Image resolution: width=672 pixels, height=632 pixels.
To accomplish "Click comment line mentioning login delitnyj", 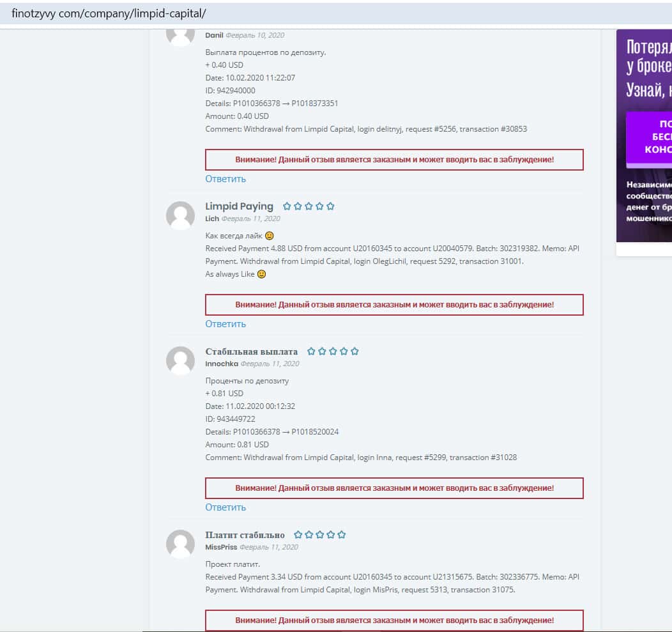I will click(x=366, y=129).
